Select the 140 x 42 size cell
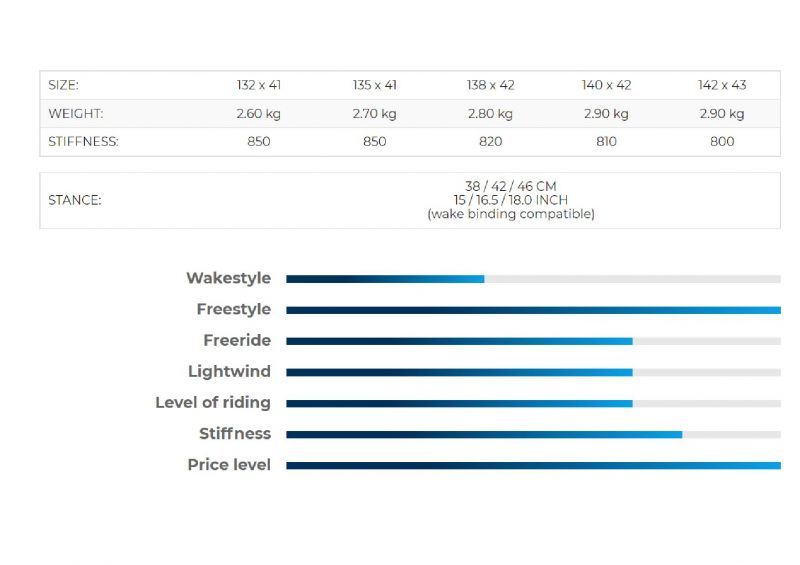800x565 pixels. [606, 85]
